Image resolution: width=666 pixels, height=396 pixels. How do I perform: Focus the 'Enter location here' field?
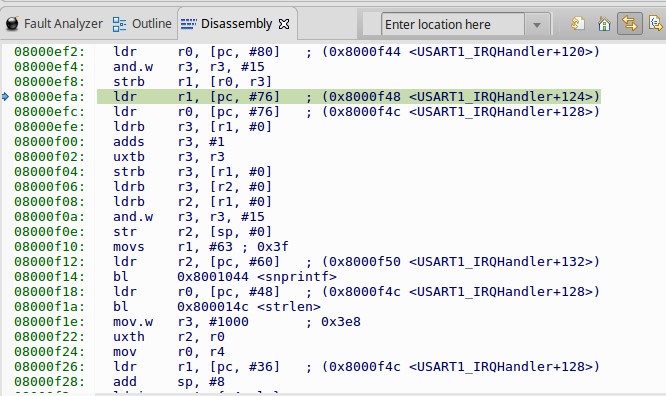[x=453, y=25]
